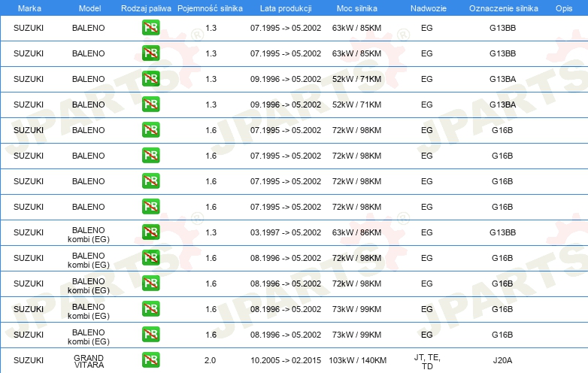Viewport: 588px width, 373px height.
Task: Select the first 73kW / 99KM power cell
Action: 356,309
